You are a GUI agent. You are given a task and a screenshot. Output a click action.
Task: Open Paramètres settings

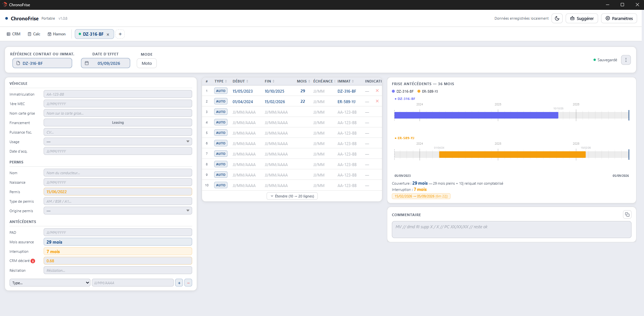[x=619, y=18]
